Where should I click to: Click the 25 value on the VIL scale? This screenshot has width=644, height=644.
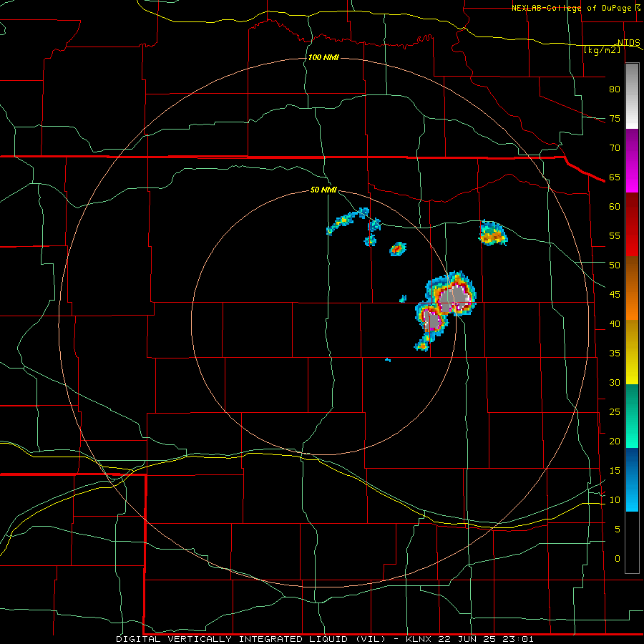point(615,411)
